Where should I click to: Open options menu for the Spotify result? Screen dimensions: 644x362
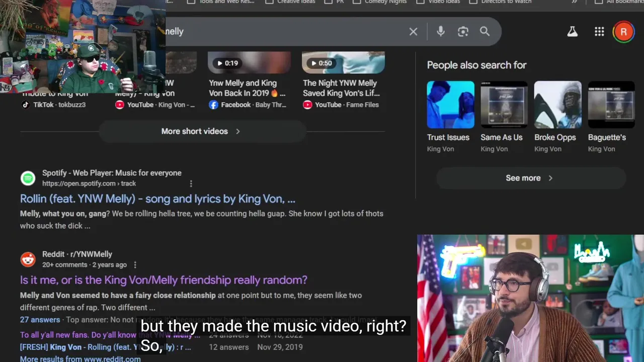coord(191,184)
